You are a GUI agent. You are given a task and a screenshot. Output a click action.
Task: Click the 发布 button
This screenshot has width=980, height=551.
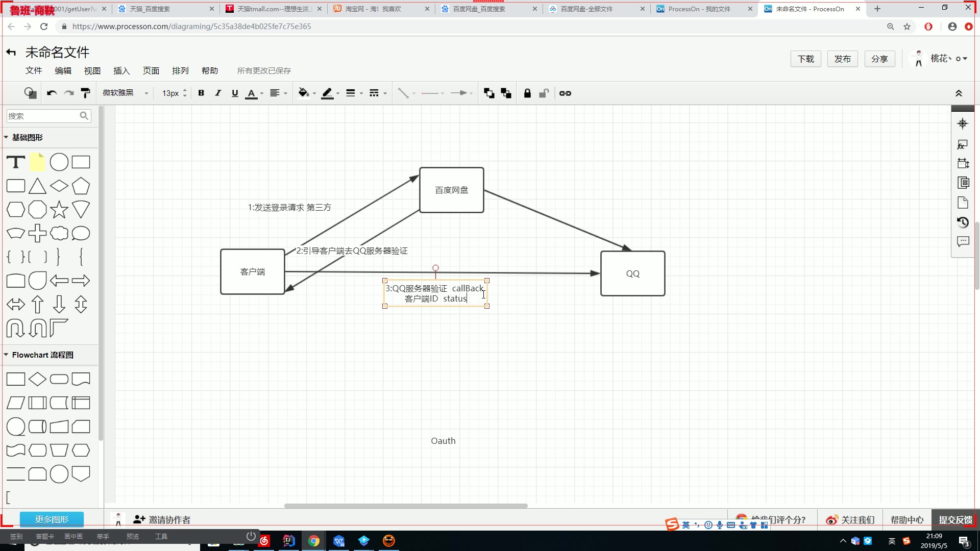coord(843,59)
